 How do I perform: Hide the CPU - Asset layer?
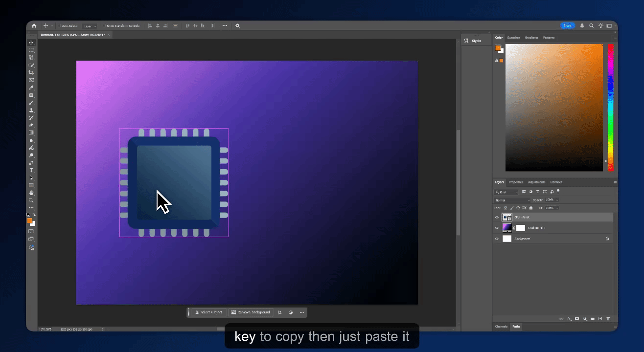coord(497,217)
